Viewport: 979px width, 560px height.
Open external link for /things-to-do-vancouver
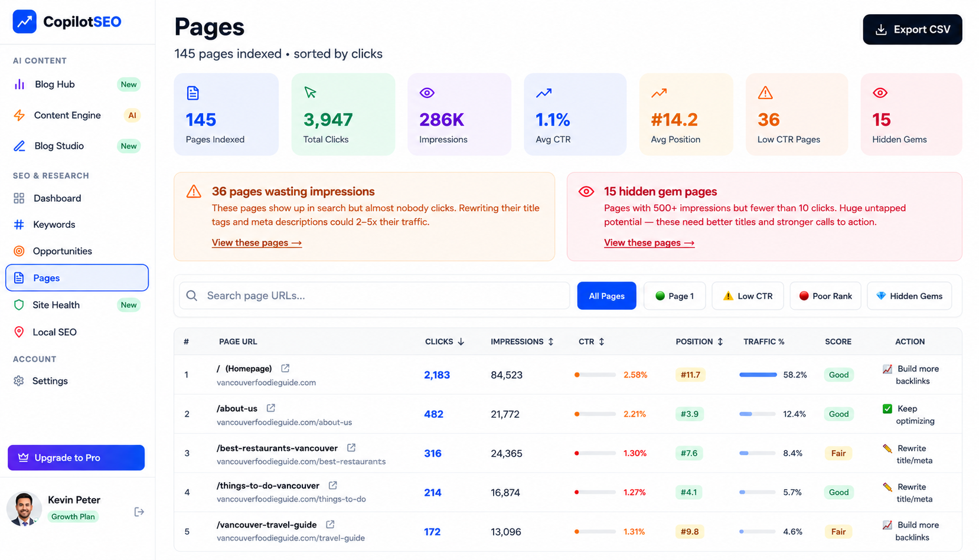tap(333, 485)
